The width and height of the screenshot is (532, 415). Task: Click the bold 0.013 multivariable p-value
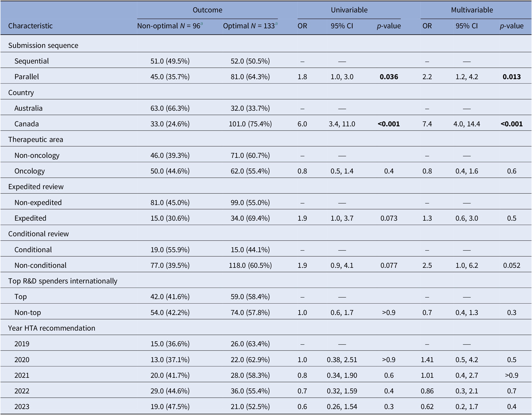[x=512, y=77]
